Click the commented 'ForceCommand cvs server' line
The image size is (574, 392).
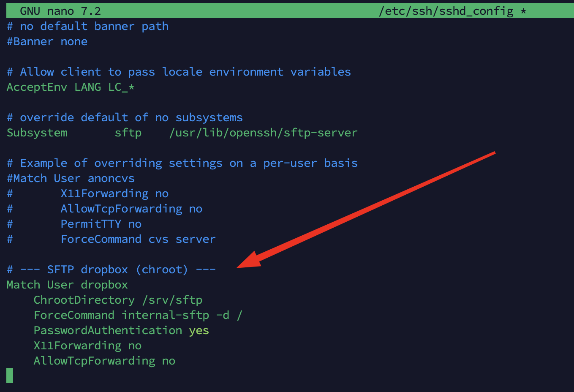[x=138, y=239]
